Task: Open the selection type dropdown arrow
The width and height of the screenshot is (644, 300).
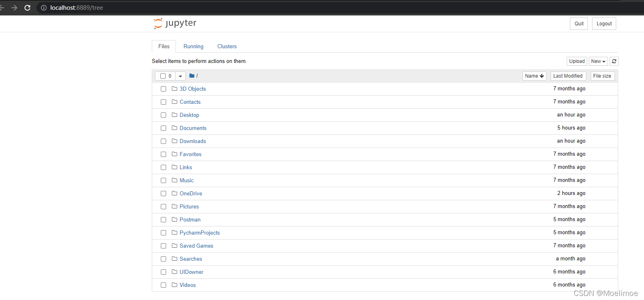Action: (180, 76)
